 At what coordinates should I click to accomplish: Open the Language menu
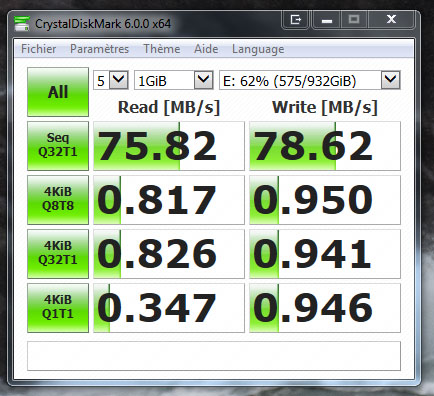coord(258,49)
